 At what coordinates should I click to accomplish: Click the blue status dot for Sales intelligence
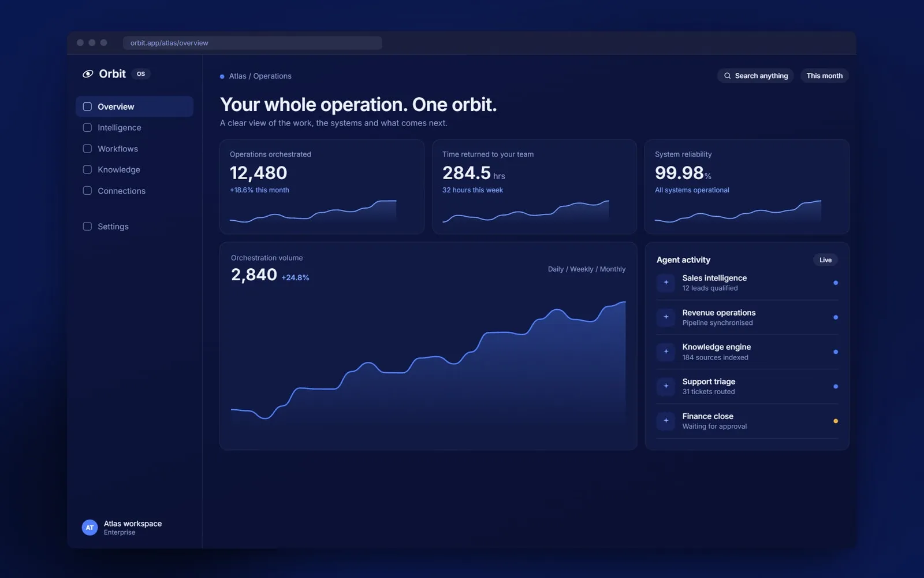pyautogui.click(x=836, y=283)
